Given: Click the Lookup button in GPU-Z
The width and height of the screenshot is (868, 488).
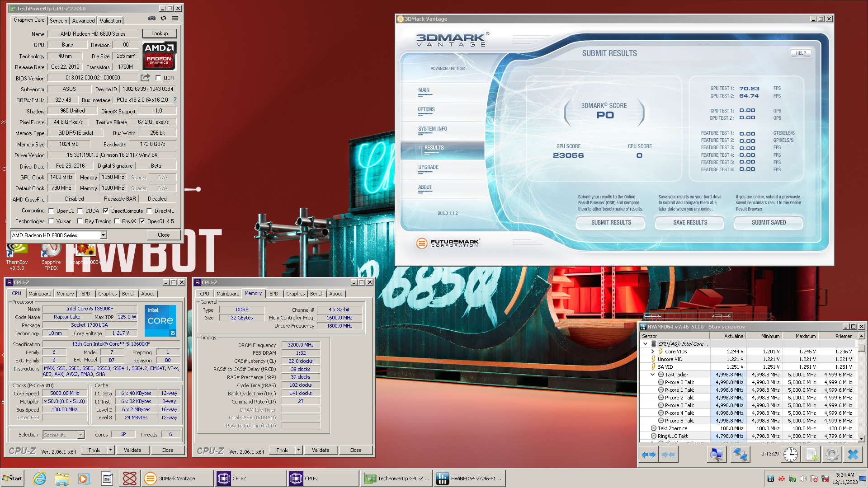Looking at the screenshot, I should [160, 33].
